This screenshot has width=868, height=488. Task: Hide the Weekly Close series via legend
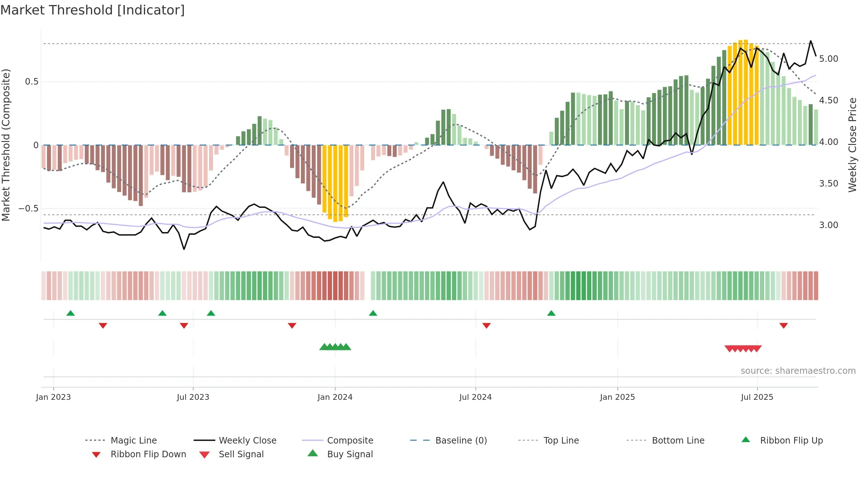(x=235, y=440)
